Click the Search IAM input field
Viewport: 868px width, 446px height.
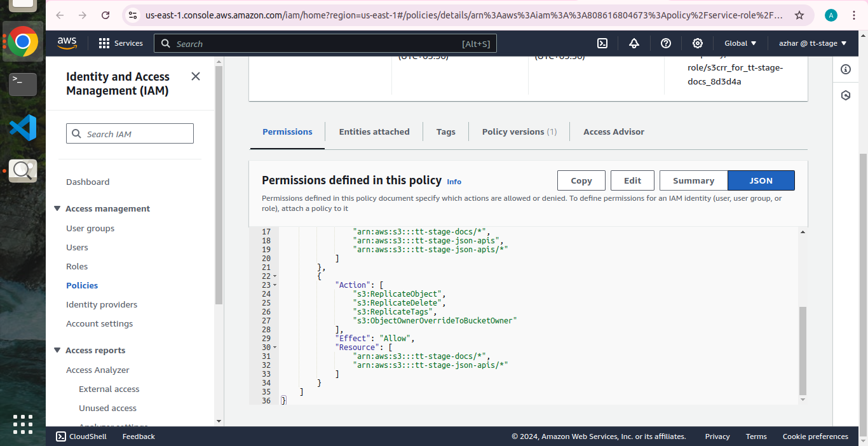click(x=130, y=134)
